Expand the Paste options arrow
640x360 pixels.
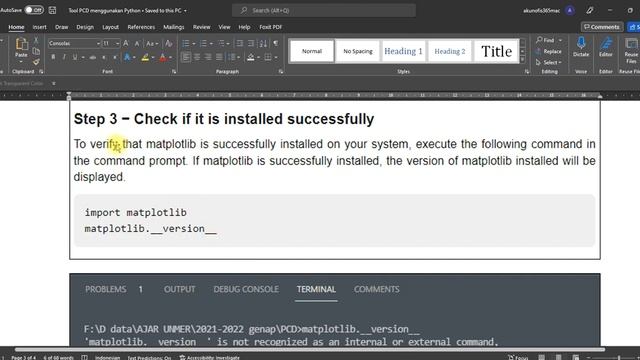(21, 62)
